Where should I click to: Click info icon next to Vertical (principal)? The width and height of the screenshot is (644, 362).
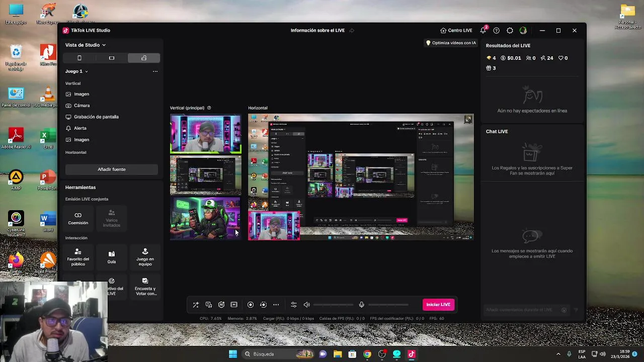(209, 108)
